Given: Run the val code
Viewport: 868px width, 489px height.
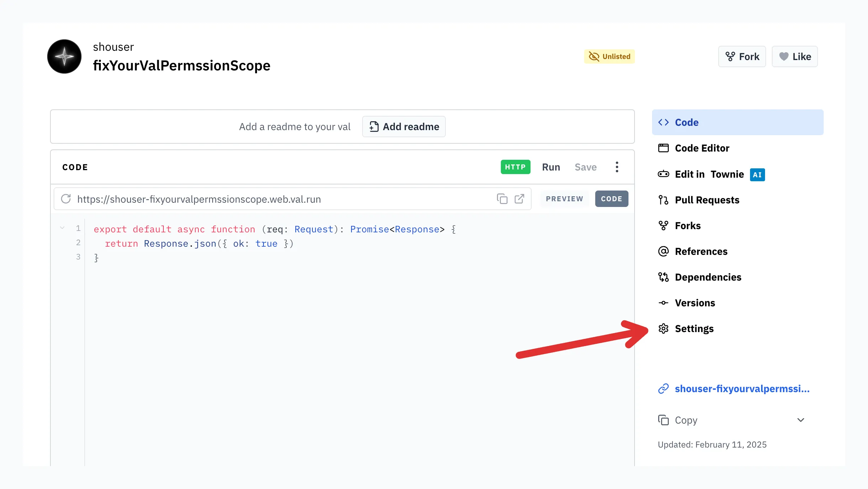Looking at the screenshot, I should tap(551, 167).
